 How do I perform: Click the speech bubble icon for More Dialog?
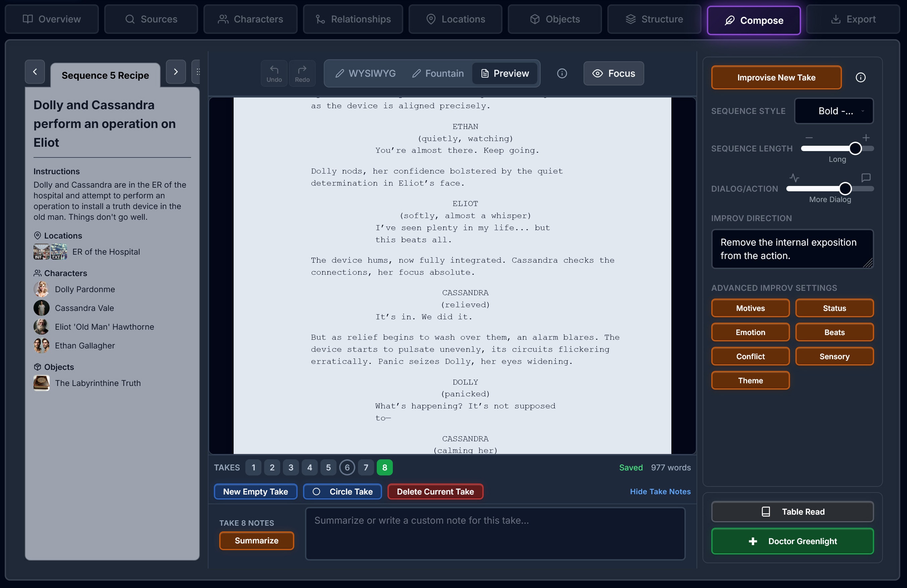866,177
